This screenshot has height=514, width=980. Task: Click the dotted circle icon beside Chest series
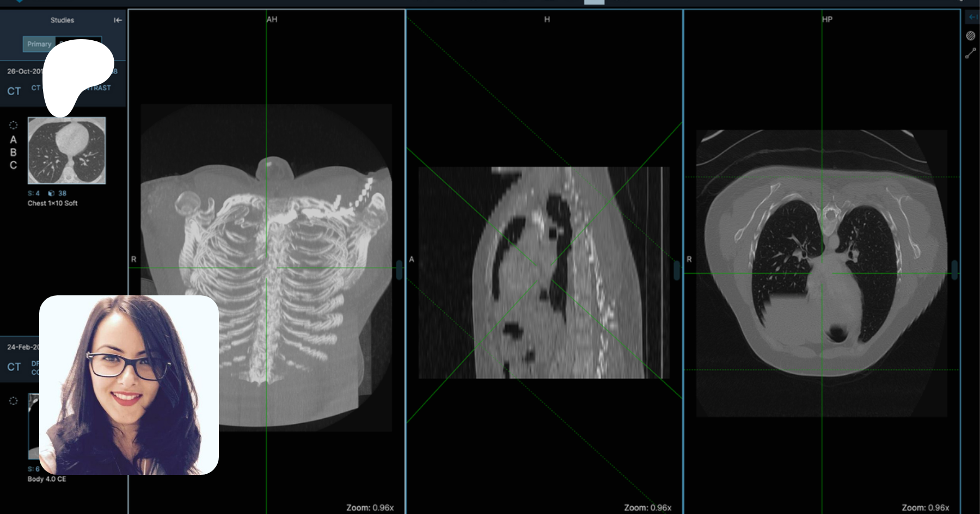(x=14, y=125)
